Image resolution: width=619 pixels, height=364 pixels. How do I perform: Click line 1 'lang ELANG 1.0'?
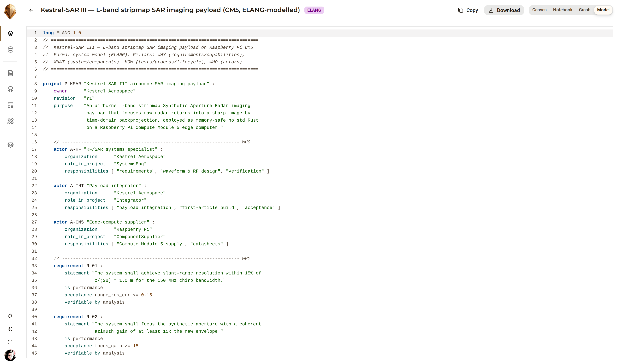pyautogui.click(x=62, y=33)
